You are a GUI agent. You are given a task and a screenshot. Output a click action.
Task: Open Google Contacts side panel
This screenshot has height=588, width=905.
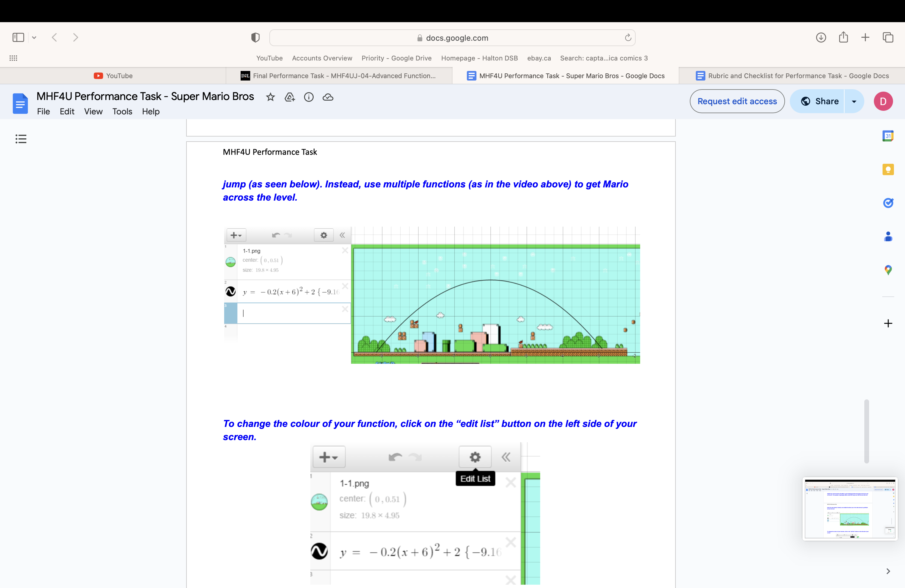click(x=888, y=237)
